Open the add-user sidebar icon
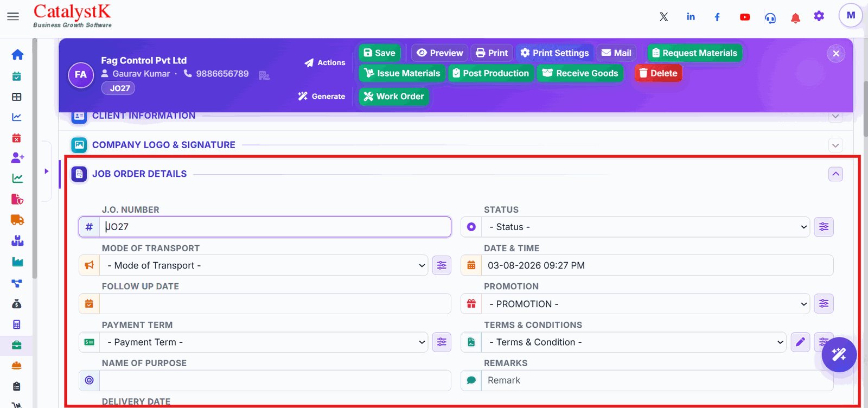868x408 pixels. tap(17, 157)
